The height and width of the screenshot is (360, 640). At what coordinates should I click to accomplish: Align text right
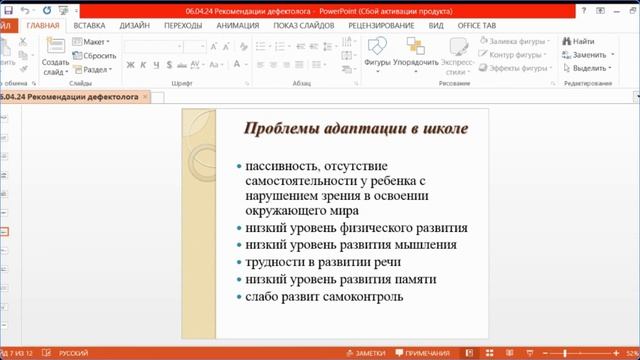click(287, 65)
